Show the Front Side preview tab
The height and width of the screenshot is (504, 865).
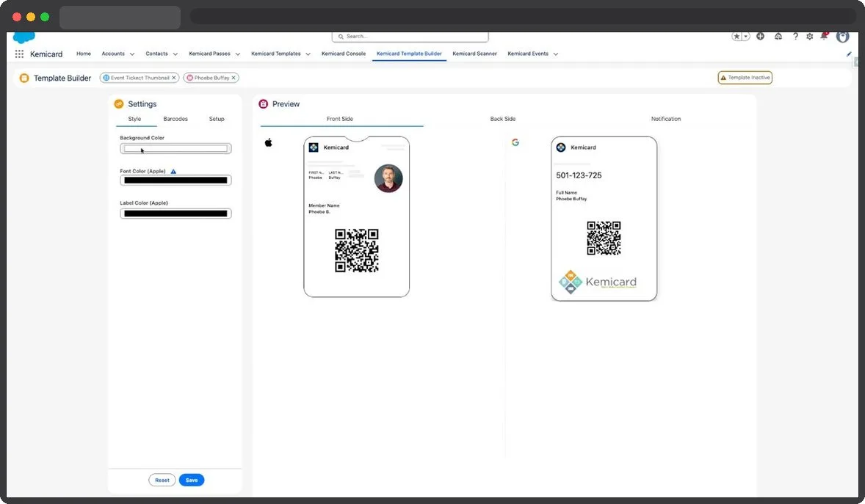[340, 119]
